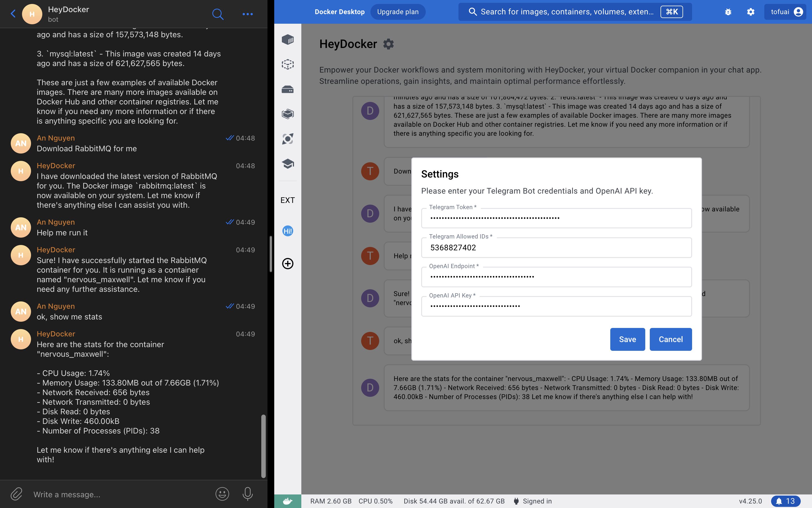The height and width of the screenshot is (508, 812).
Task: Open Builds section in Docker sidebar
Action: tap(288, 114)
